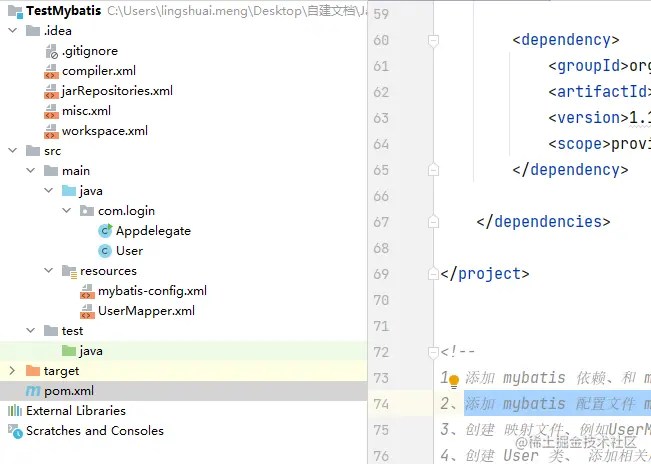This screenshot has width=651, height=464.
Task: Click the yellow intention lightbulb on line 73
Action: 454,381
